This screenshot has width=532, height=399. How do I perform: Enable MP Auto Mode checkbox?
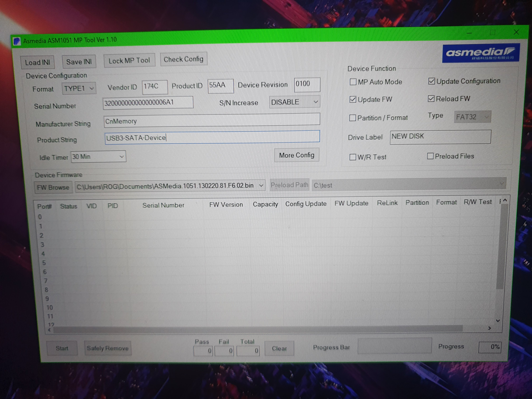(x=353, y=82)
